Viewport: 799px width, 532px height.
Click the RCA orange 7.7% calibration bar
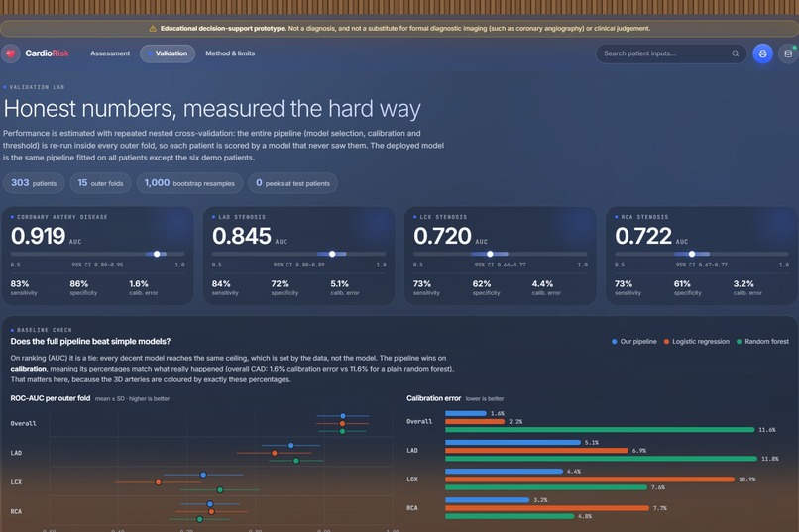pyautogui.click(x=547, y=508)
